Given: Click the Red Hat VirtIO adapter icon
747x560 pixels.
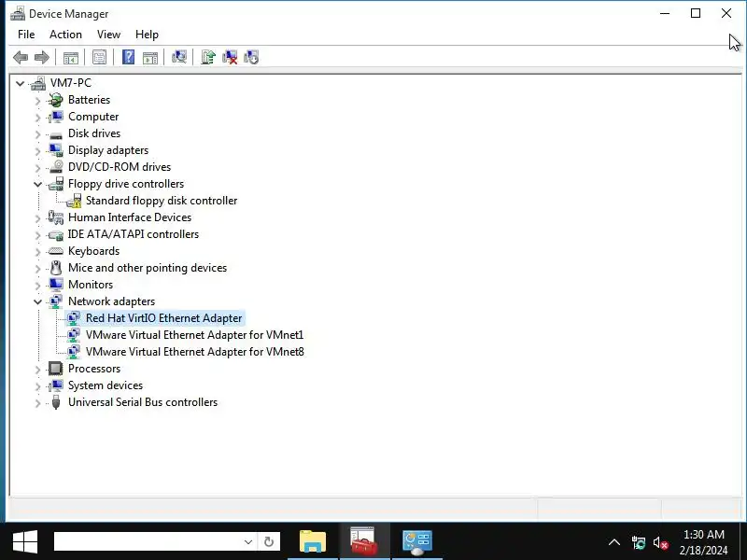Looking at the screenshot, I should pyautogui.click(x=74, y=317).
